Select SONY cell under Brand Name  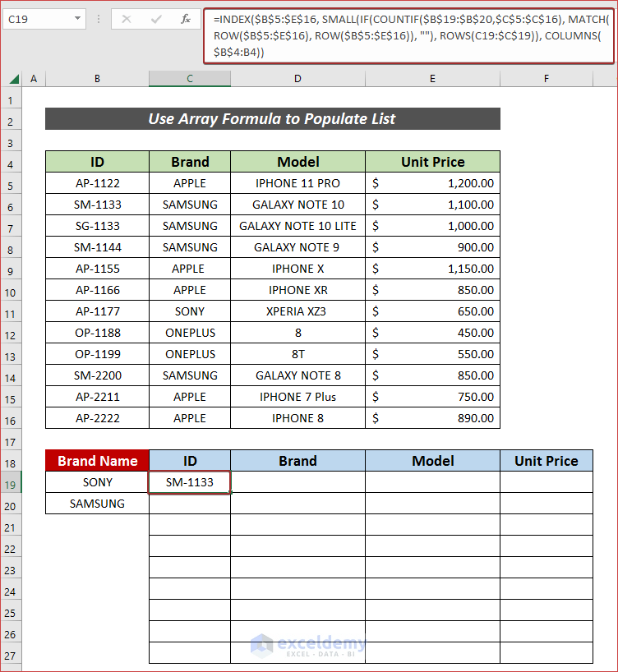(97, 482)
